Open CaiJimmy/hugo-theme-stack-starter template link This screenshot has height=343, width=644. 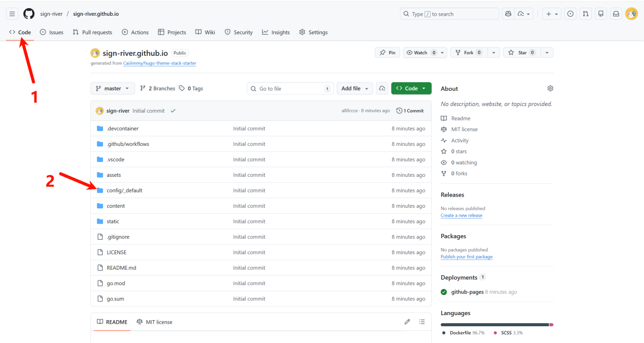[x=159, y=64]
